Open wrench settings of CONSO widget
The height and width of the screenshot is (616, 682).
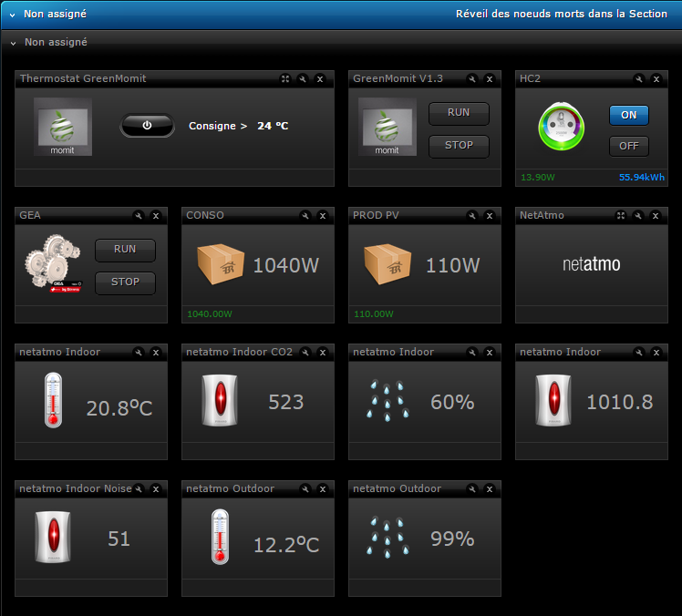pyautogui.click(x=305, y=216)
